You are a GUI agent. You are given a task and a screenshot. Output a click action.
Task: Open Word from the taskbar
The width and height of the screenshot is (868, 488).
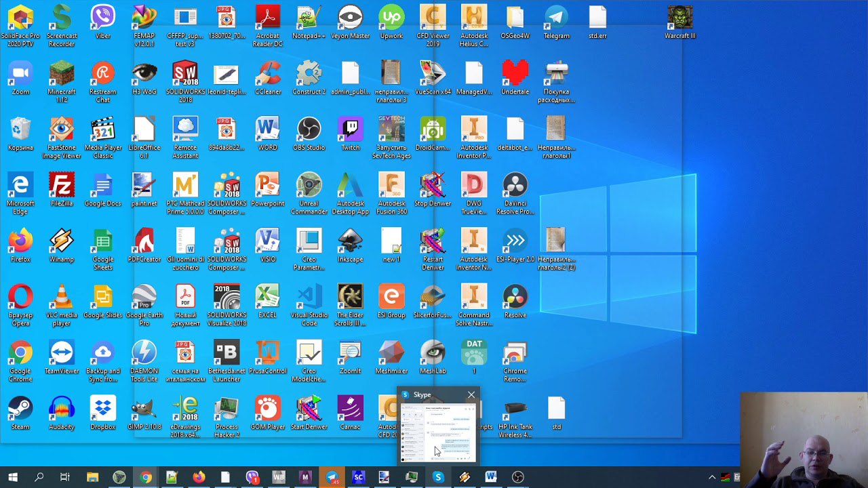tap(491, 477)
